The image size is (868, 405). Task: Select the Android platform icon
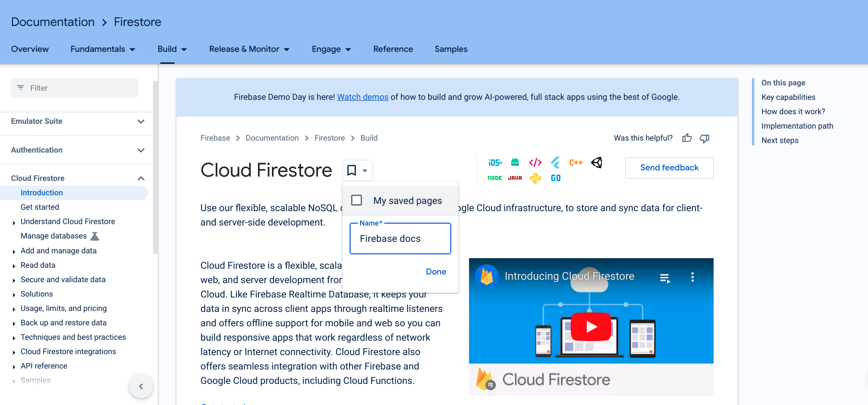click(x=515, y=162)
